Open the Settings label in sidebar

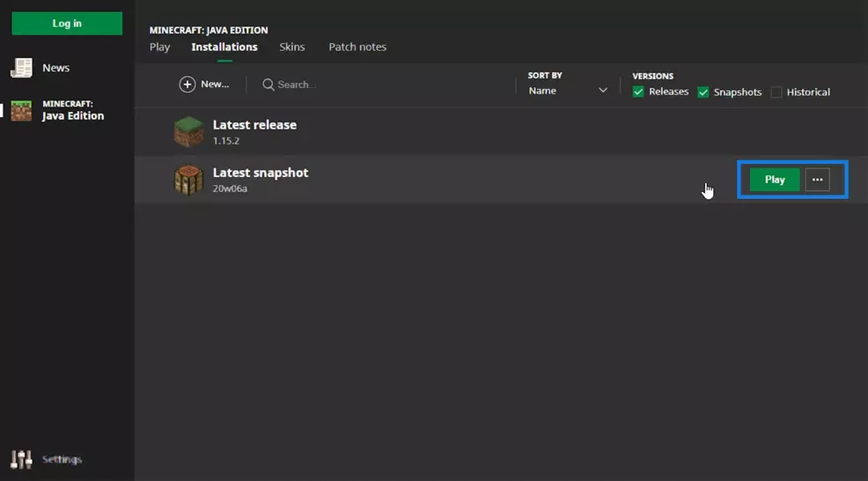pyautogui.click(x=62, y=459)
